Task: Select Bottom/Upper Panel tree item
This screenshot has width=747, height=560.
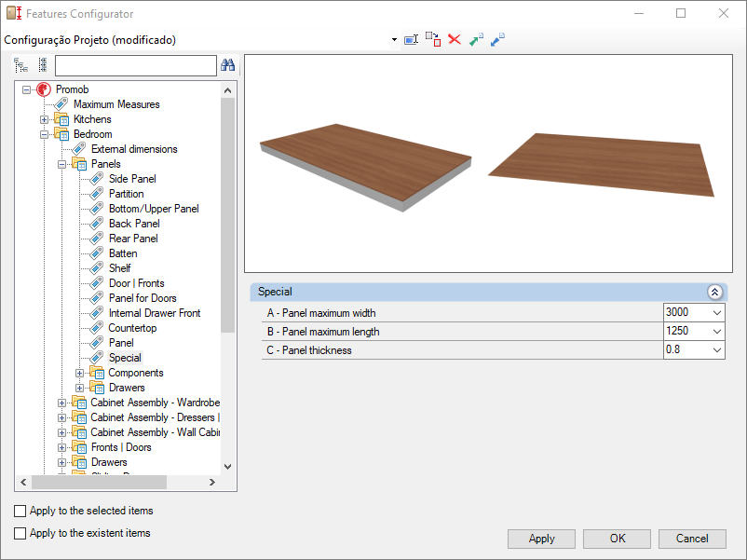Action: (154, 209)
